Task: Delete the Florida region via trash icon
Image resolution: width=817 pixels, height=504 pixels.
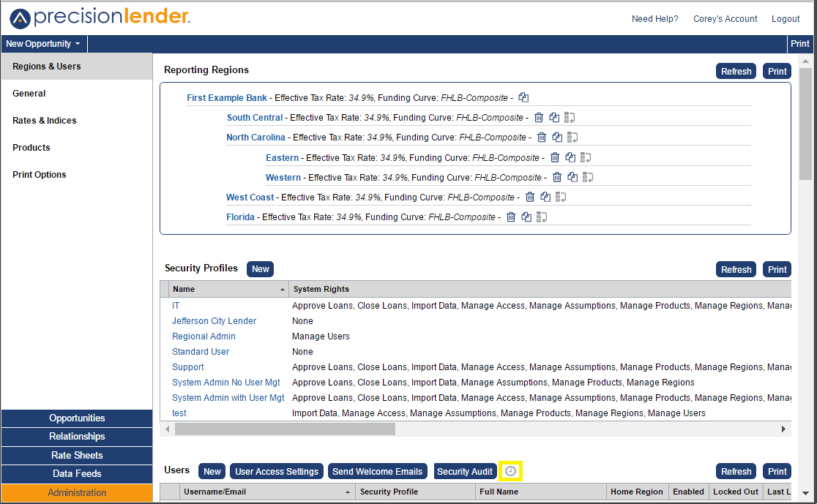Action: pyautogui.click(x=511, y=217)
